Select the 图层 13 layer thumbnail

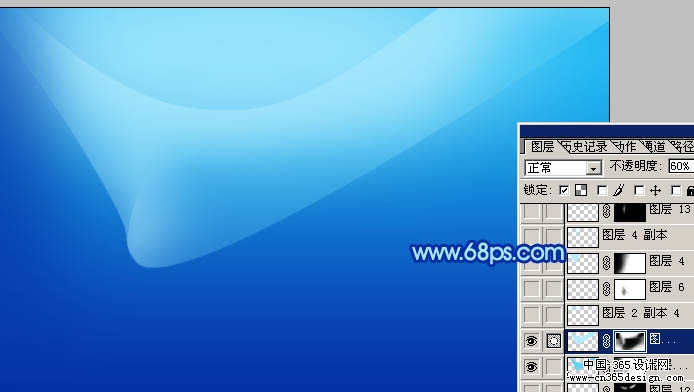coord(583,212)
